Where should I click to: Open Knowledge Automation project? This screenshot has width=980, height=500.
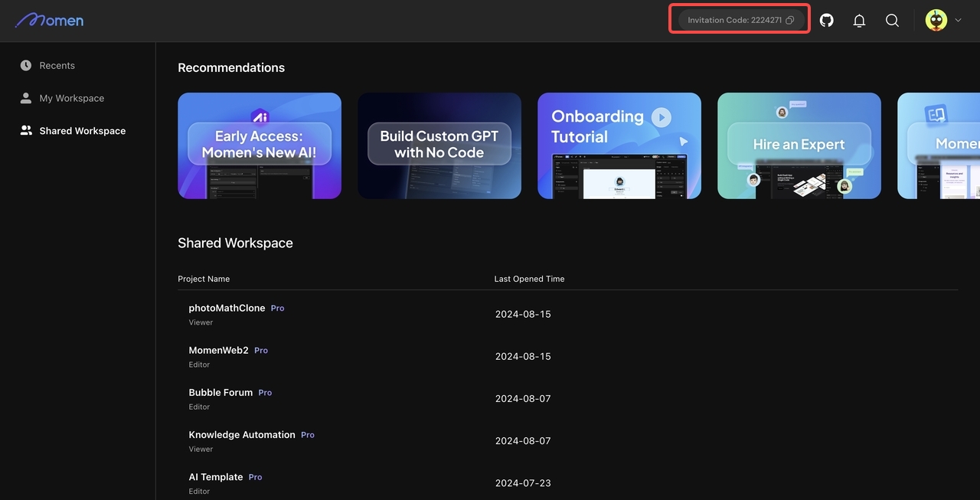tap(242, 434)
